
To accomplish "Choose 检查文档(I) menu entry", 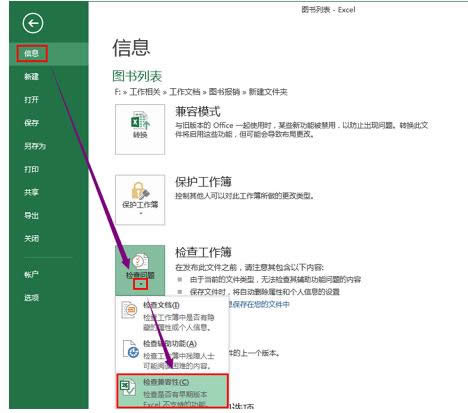I will (172, 316).
